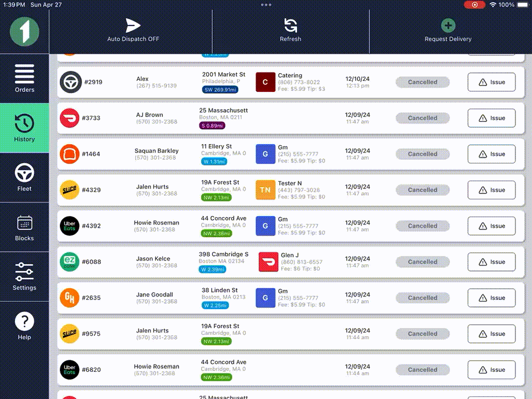Click the Wi-Fi status icon
The image size is (532, 399).
coord(493,5)
